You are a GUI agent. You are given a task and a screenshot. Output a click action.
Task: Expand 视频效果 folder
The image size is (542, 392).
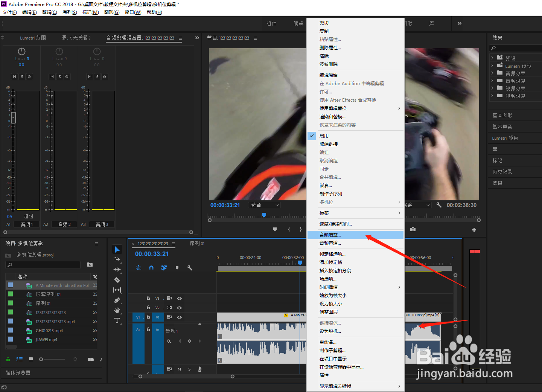(492, 88)
